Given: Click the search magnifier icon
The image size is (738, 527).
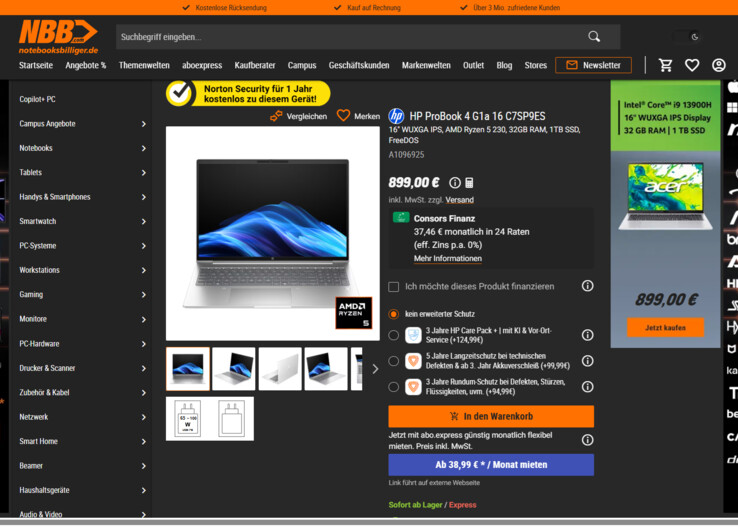Looking at the screenshot, I should coord(594,37).
